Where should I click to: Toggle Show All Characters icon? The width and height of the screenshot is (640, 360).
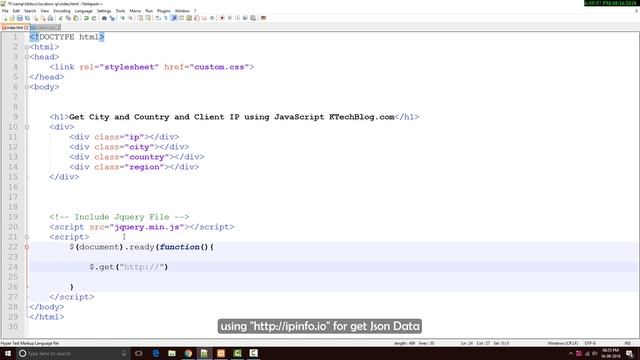point(166,18)
